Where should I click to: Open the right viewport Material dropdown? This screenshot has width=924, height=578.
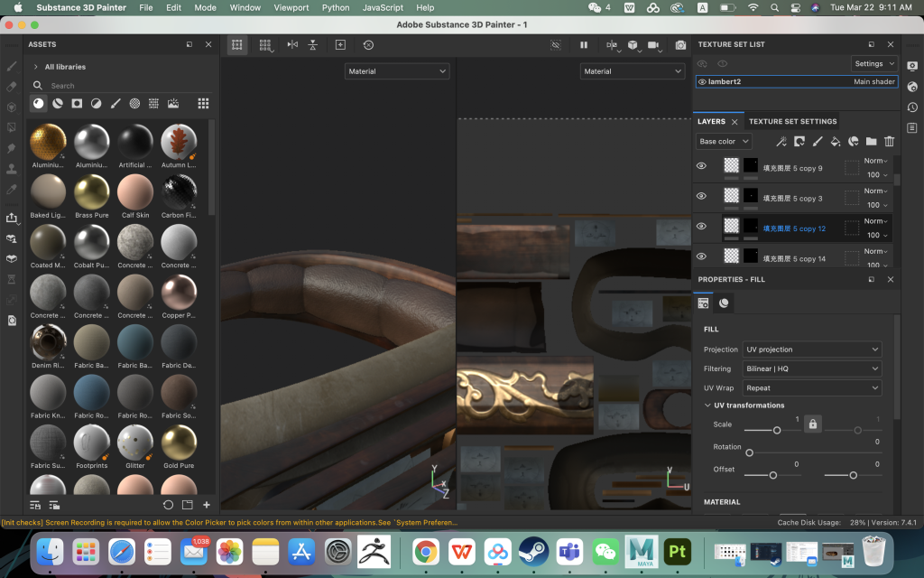click(633, 71)
